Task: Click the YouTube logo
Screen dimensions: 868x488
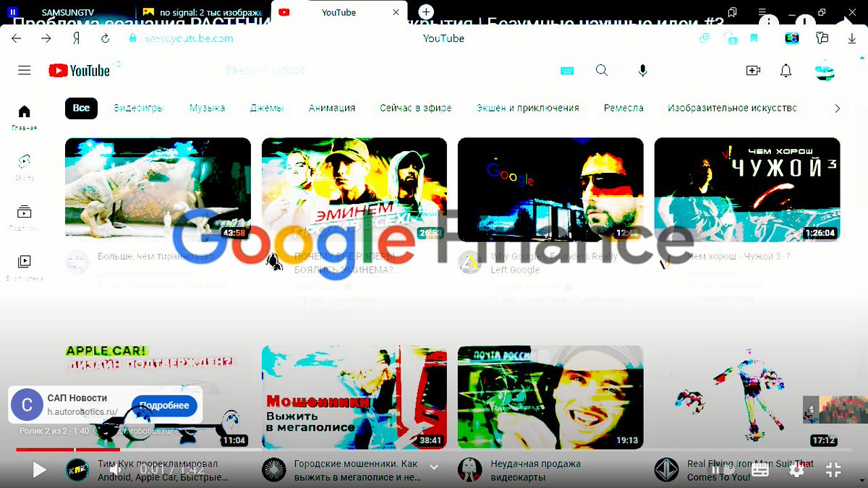Action: click(80, 70)
